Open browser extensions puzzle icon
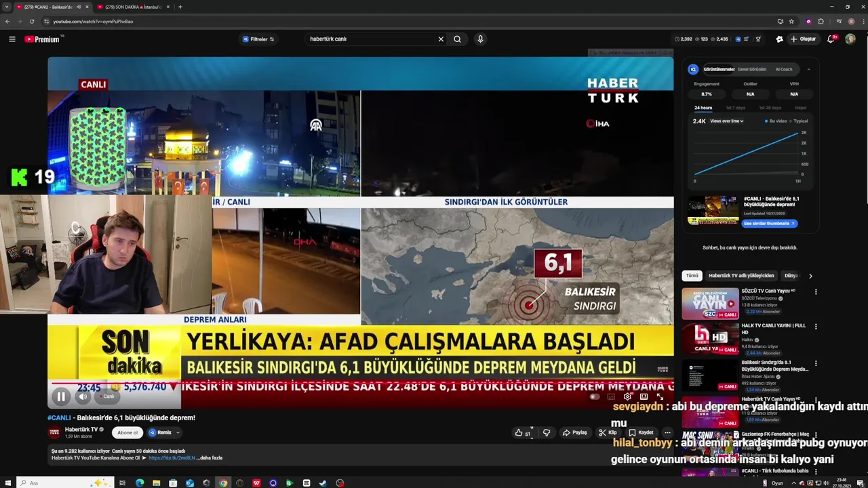The width and height of the screenshot is (868, 488). point(821,21)
